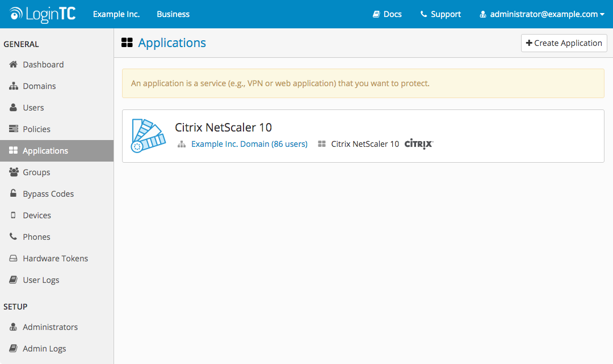Click the User Logs book icon

pyautogui.click(x=13, y=280)
